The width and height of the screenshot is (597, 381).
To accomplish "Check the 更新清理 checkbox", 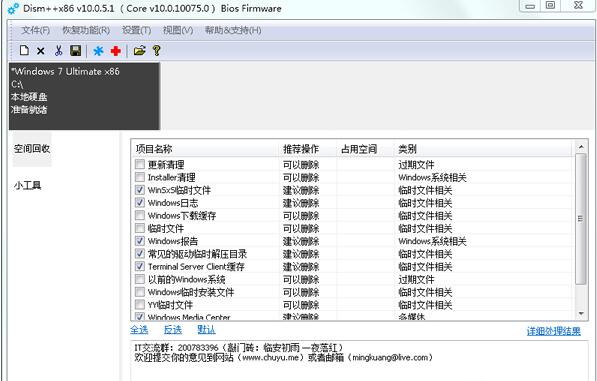I will [x=140, y=164].
